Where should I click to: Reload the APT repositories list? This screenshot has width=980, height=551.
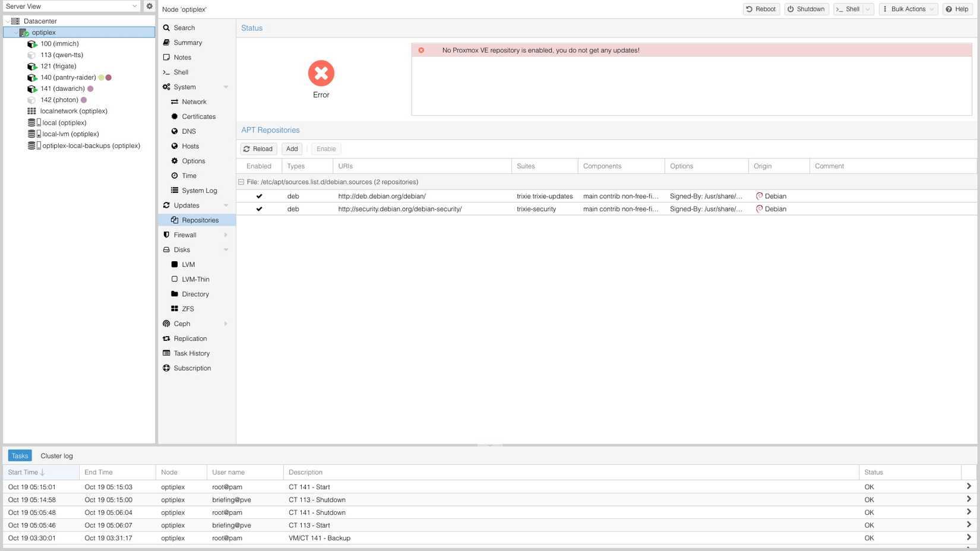point(258,149)
